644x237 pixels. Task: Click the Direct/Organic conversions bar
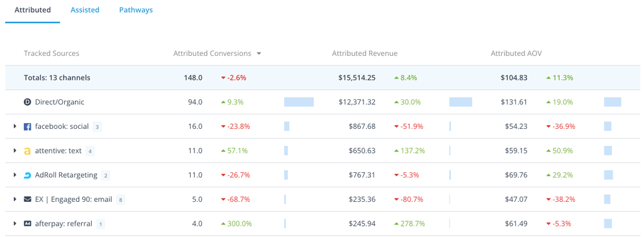click(299, 102)
